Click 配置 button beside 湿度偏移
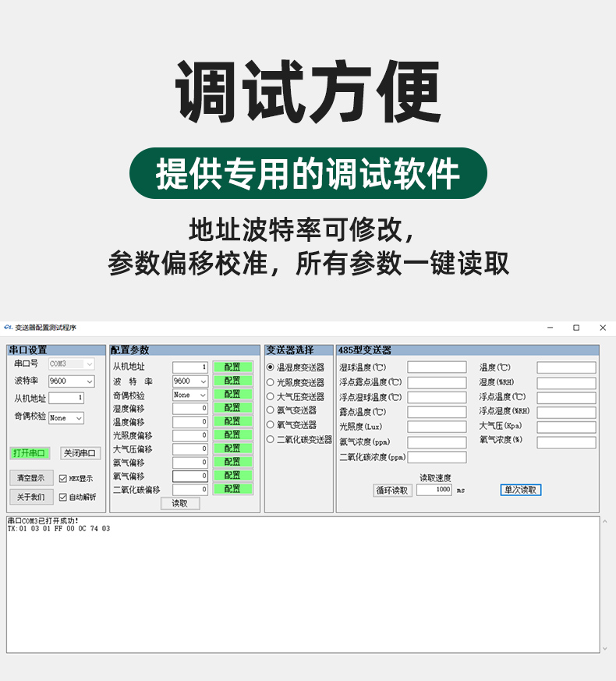This screenshot has height=681, width=616. (x=232, y=408)
